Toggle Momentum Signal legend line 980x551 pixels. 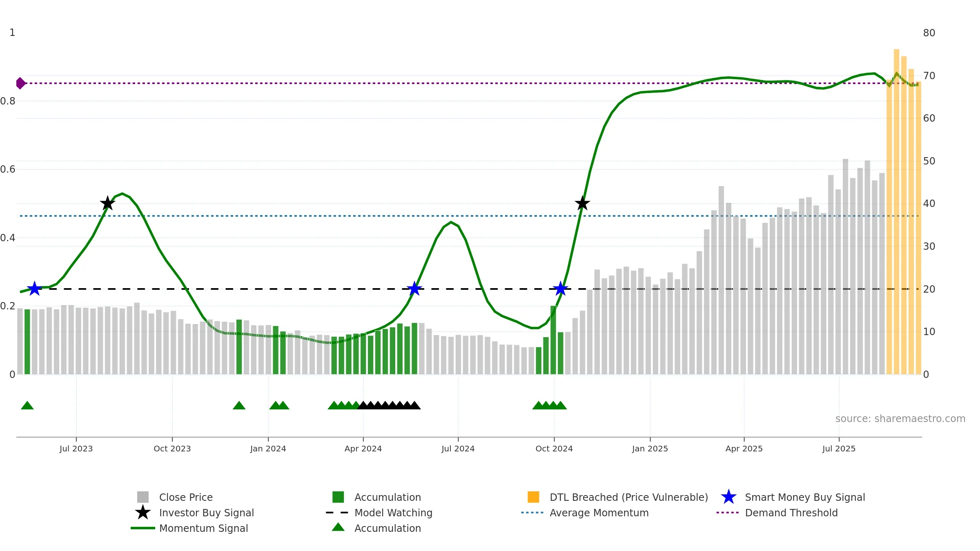click(143, 528)
